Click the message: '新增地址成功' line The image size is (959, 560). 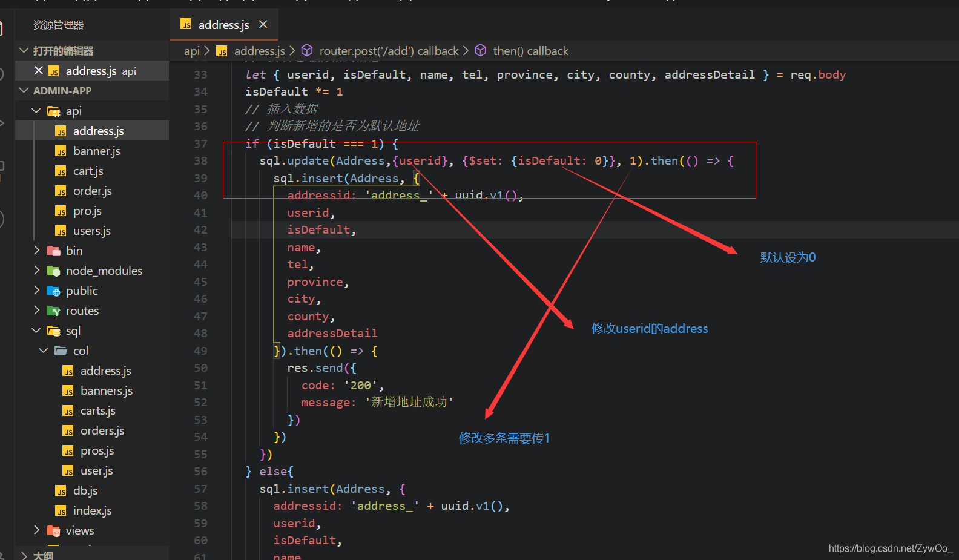click(377, 403)
